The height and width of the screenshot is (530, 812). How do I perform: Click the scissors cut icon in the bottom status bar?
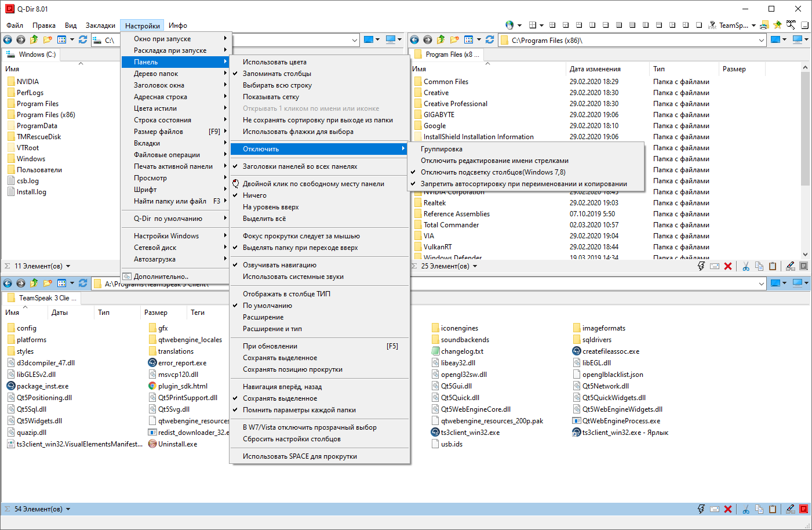(746, 509)
